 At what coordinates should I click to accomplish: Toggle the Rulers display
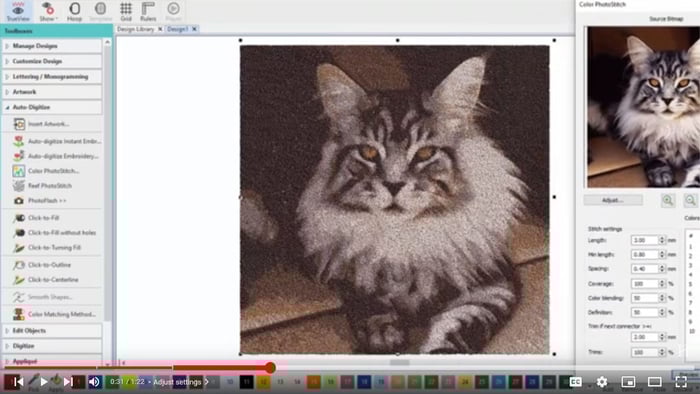pyautogui.click(x=148, y=12)
